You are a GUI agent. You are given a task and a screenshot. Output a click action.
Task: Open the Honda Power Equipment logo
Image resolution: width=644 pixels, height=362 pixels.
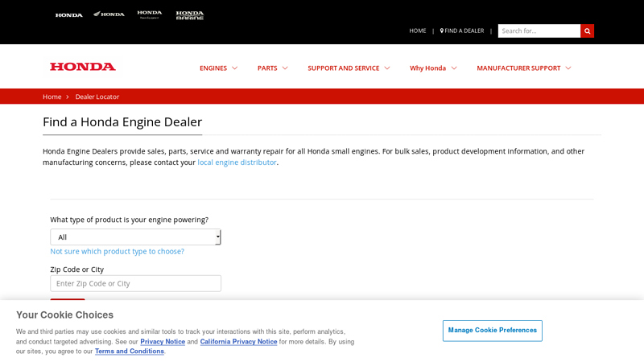click(150, 14)
